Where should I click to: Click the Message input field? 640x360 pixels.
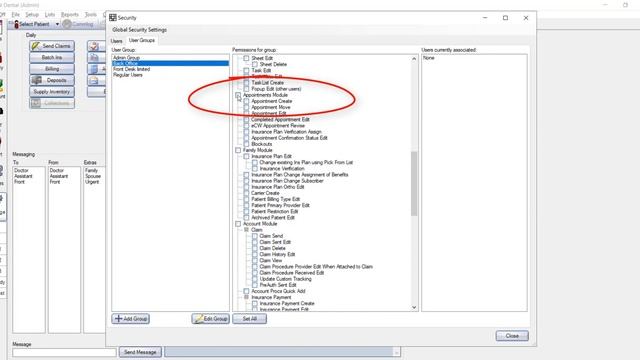[x=64, y=352]
